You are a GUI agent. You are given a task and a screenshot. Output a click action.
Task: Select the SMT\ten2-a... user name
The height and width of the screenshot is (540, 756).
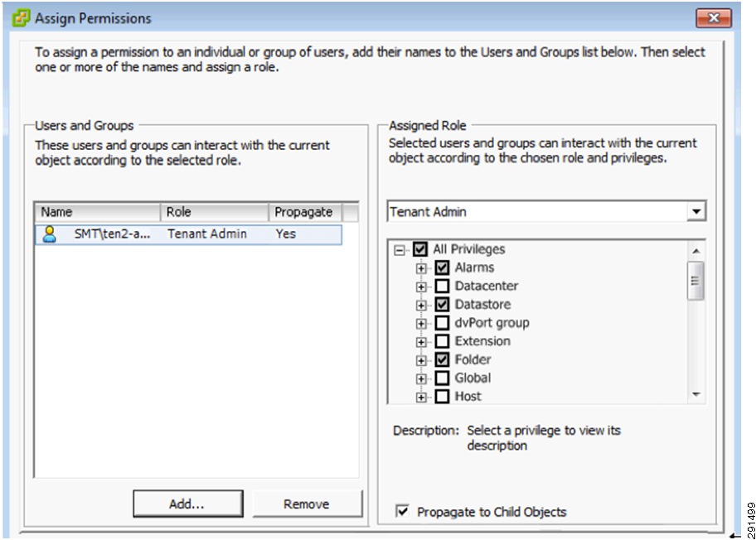tap(112, 234)
